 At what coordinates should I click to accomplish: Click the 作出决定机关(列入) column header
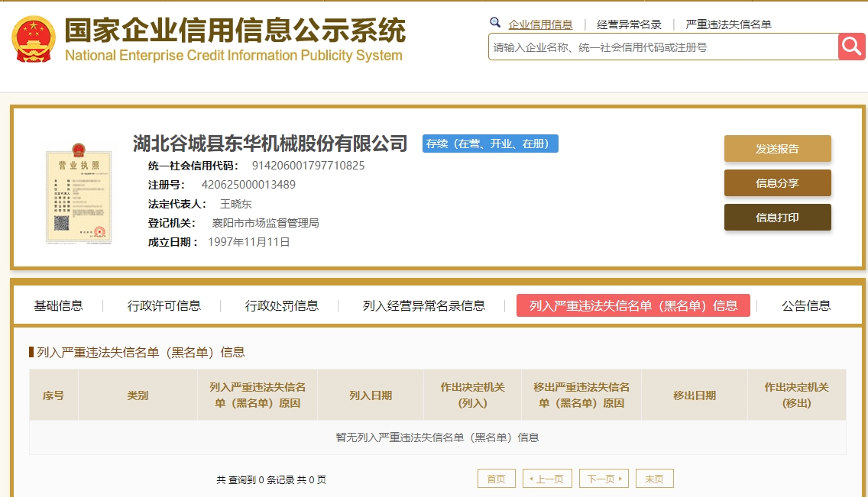(x=473, y=395)
